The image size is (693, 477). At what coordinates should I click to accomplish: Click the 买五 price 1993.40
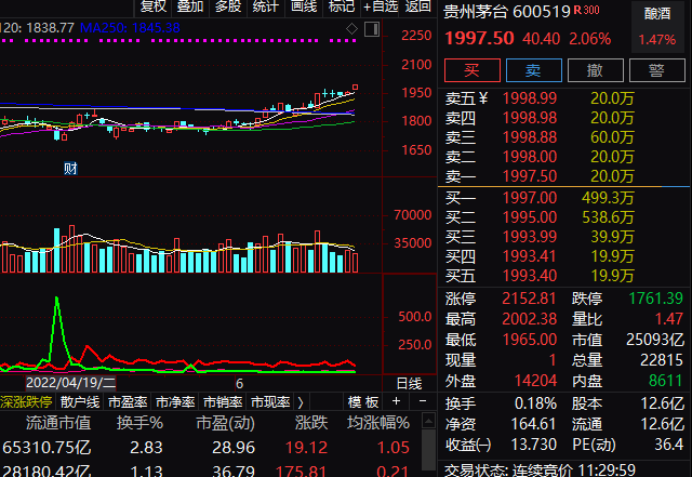(x=529, y=275)
